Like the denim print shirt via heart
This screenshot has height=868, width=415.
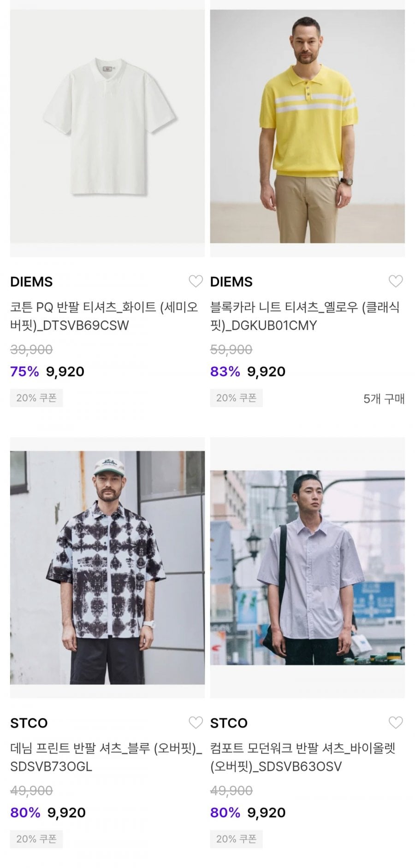(196, 722)
